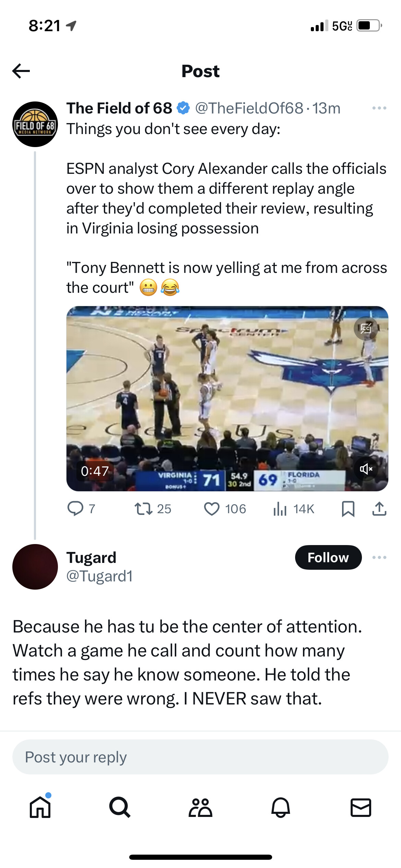Tap the back arrow
This screenshot has height=868, width=401.
pyautogui.click(x=21, y=71)
